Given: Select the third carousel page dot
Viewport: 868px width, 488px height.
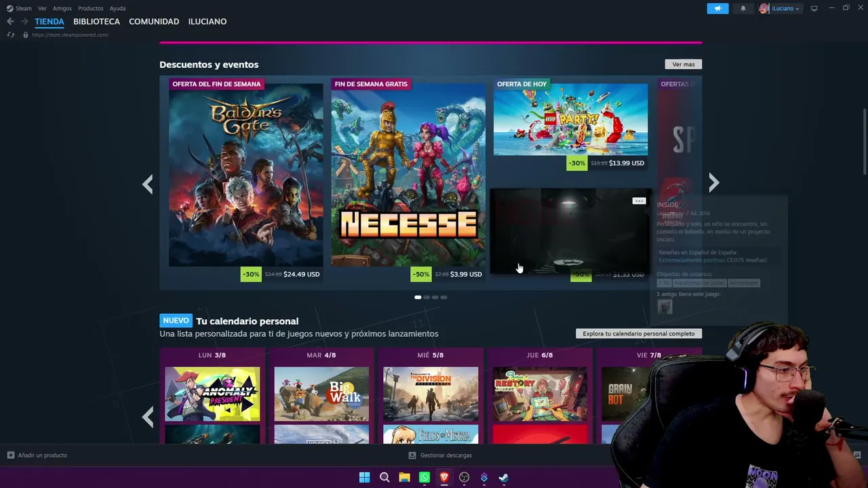Looking at the screenshot, I should click(x=435, y=297).
